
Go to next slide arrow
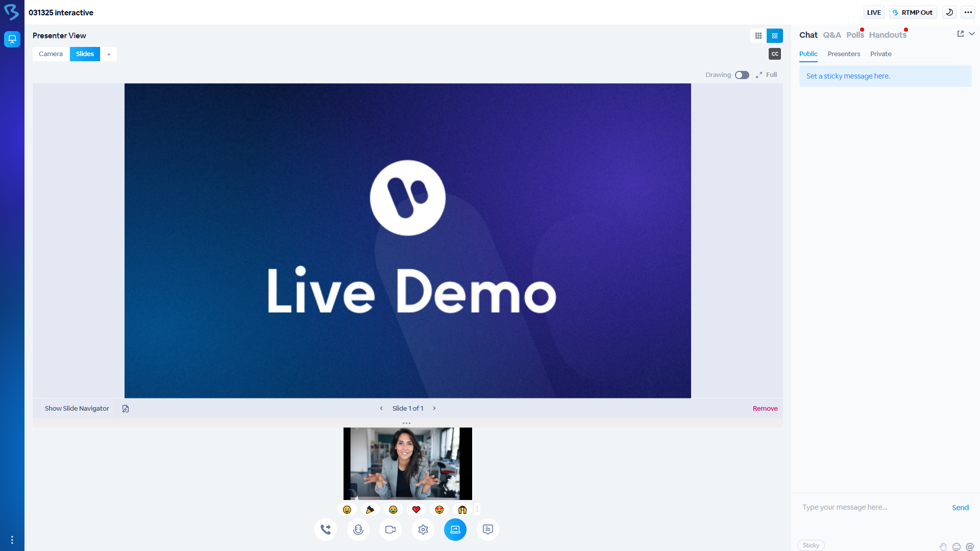tap(434, 409)
